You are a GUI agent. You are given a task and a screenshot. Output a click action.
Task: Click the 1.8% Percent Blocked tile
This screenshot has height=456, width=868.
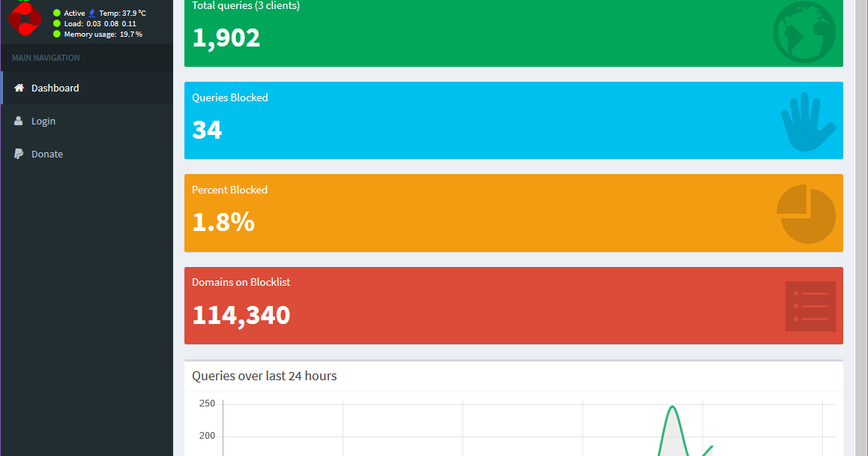tap(223, 222)
